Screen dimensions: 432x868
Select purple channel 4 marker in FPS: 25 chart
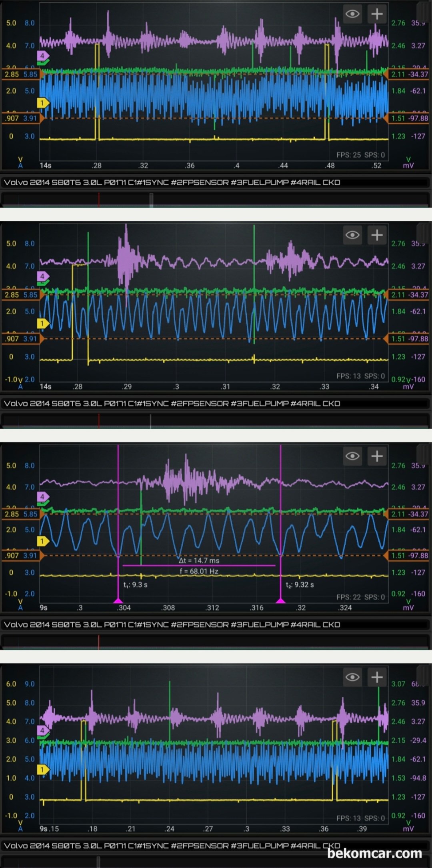[43, 56]
